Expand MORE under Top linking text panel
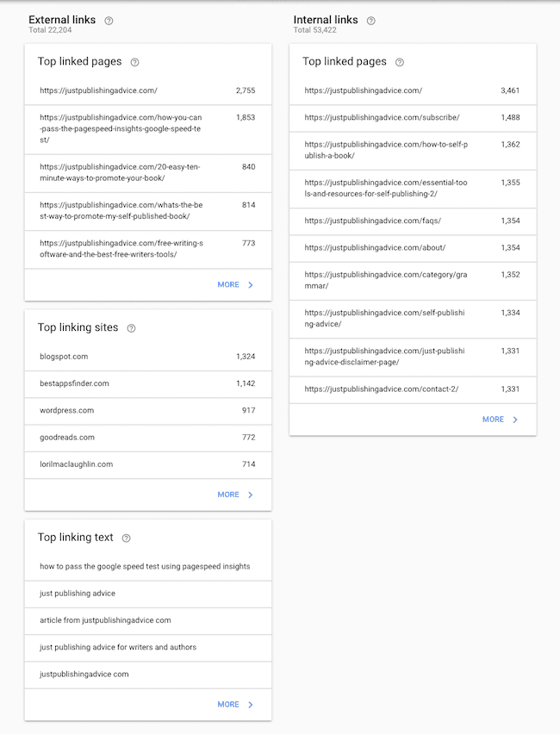 [228, 704]
